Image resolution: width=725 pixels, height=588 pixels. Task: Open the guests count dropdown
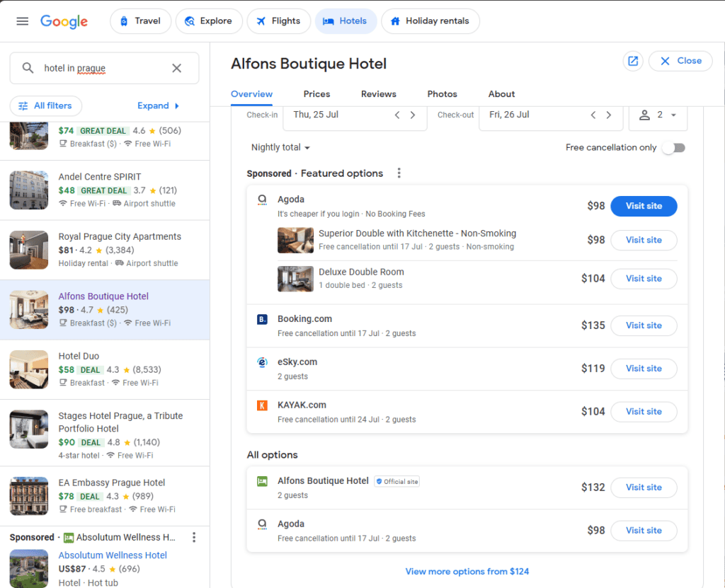click(658, 115)
